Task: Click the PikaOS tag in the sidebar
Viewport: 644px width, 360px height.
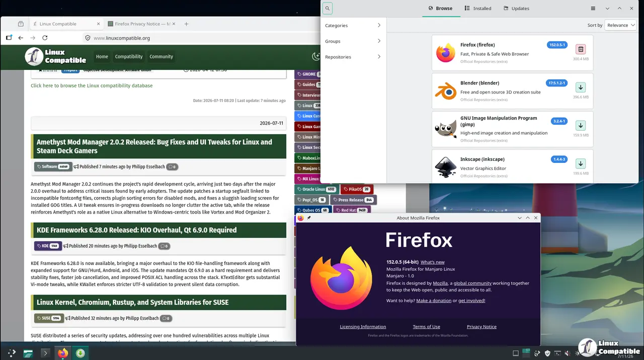Action: pyautogui.click(x=357, y=190)
